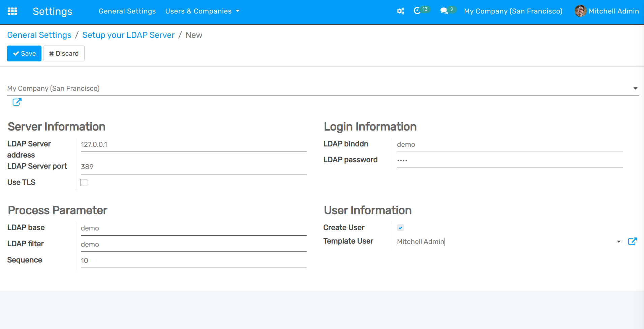Expand the Template User dropdown arrow
The width and height of the screenshot is (644, 329).
tap(618, 242)
